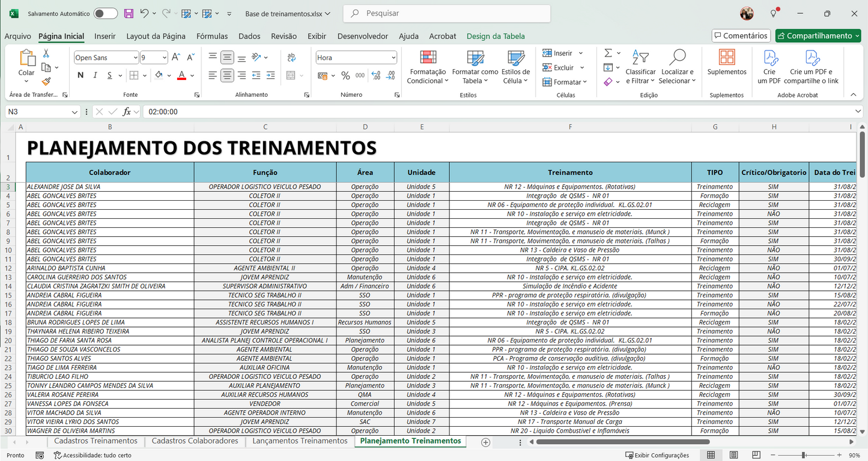Open the Open Sans font dropdown
Image resolution: width=868 pixels, height=461 pixels.
click(135, 56)
